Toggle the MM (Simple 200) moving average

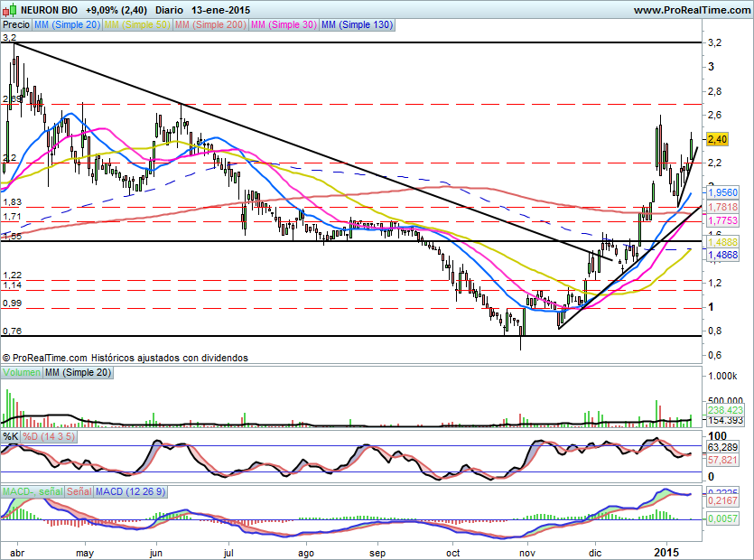point(210,25)
